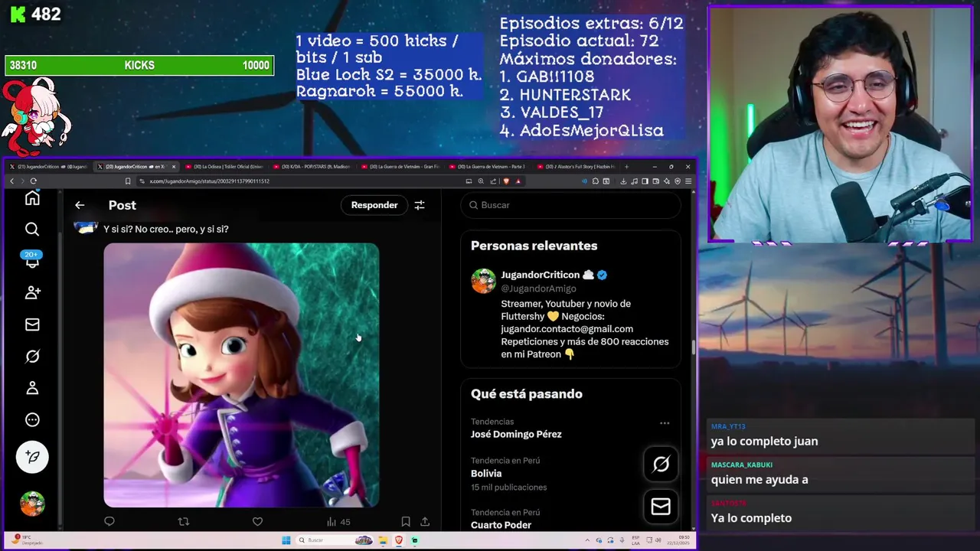The image size is (980, 551).
Task: Click the 'Y si si? No creo..' post text
Action: coord(166,229)
